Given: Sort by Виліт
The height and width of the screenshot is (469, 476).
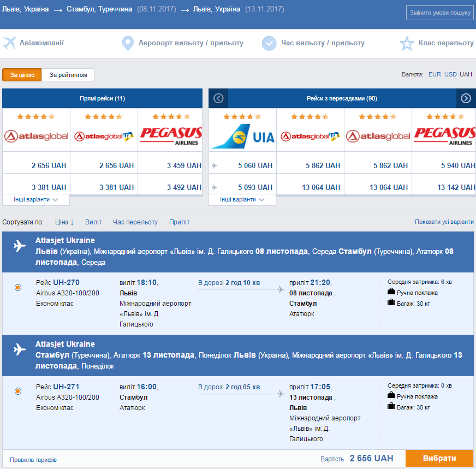Looking at the screenshot, I should click(93, 222).
